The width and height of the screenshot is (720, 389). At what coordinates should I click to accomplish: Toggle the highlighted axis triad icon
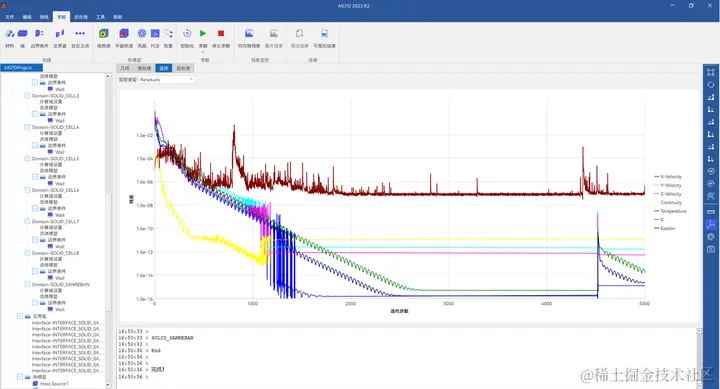pos(711,224)
